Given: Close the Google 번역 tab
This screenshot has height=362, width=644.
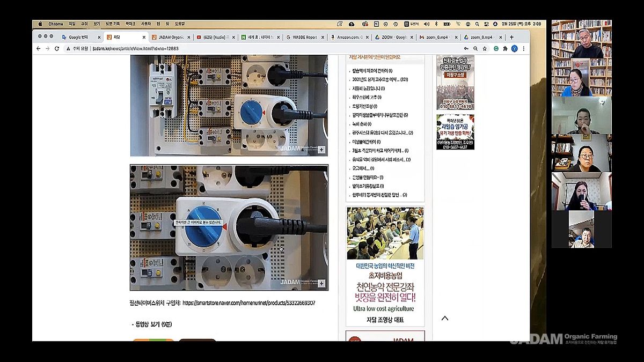Looking at the screenshot, I should [x=99, y=37].
